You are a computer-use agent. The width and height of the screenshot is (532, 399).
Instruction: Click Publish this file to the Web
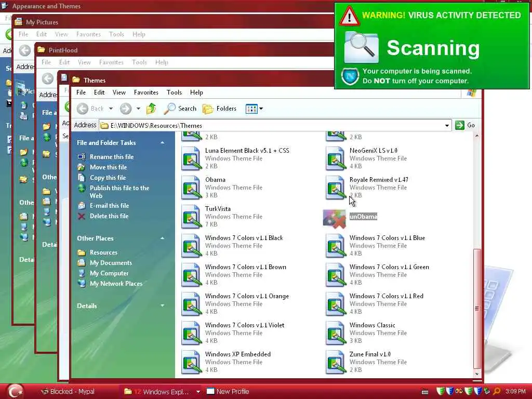[119, 192]
